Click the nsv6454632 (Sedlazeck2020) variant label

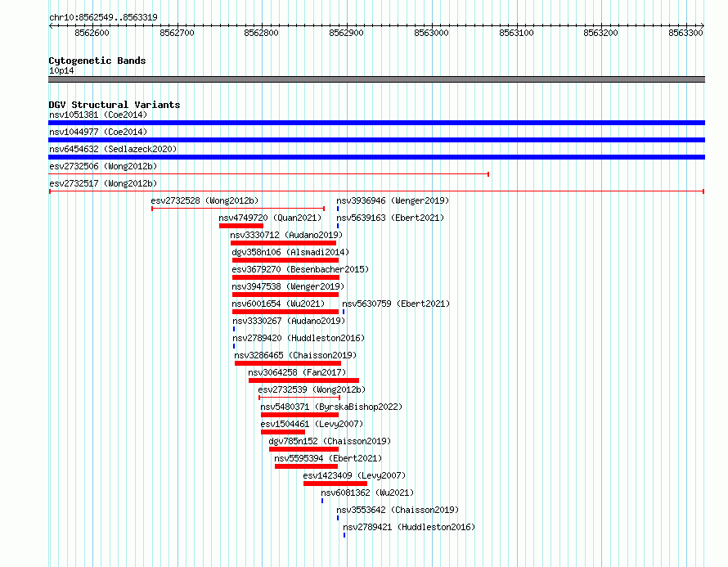113,149
